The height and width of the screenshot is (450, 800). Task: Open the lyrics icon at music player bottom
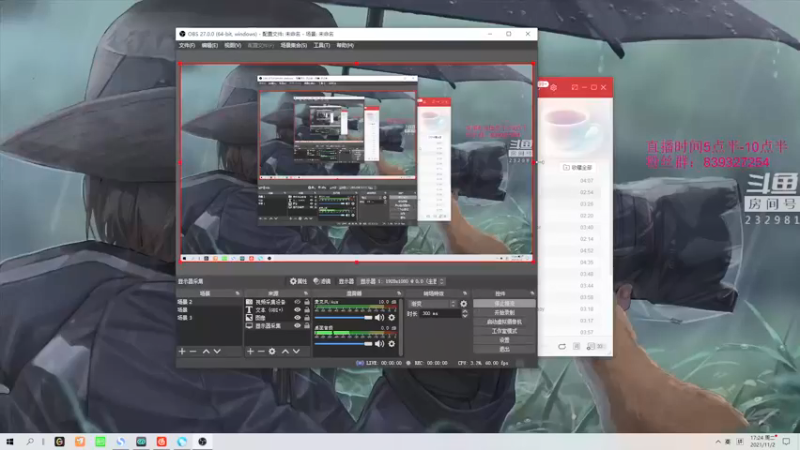point(577,346)
